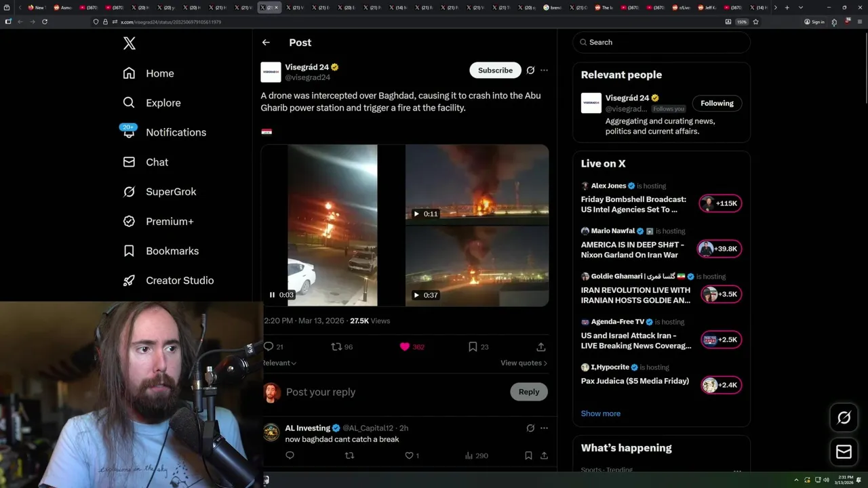Open Chat from the sidebar

tap(146, 162)
